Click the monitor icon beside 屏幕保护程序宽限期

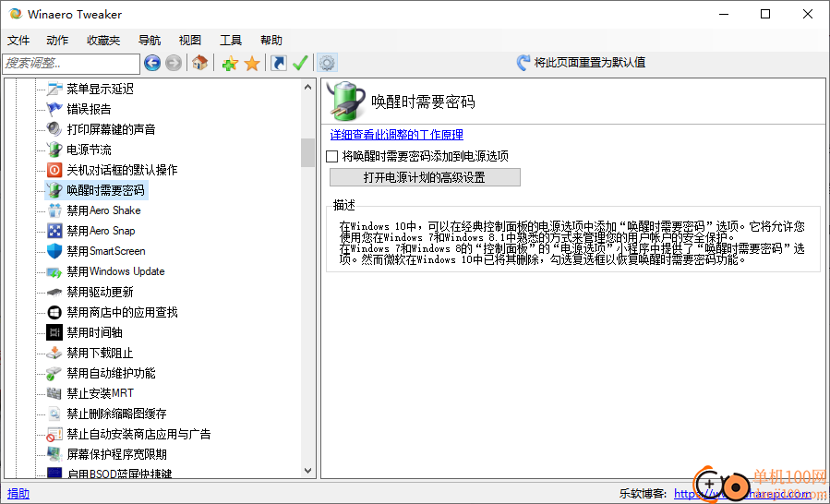pyautogui.click(x=54, y=454)
